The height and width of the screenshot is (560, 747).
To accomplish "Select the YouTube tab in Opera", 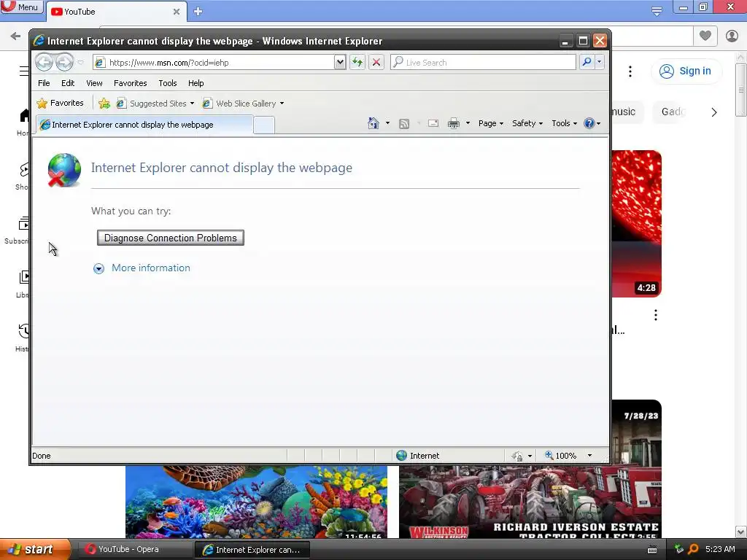I will point(116,12).
